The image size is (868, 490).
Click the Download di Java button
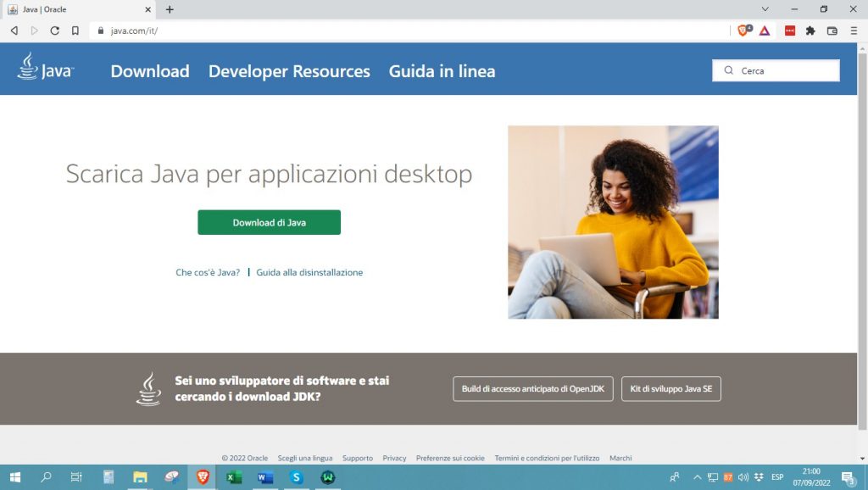[269, 221]
